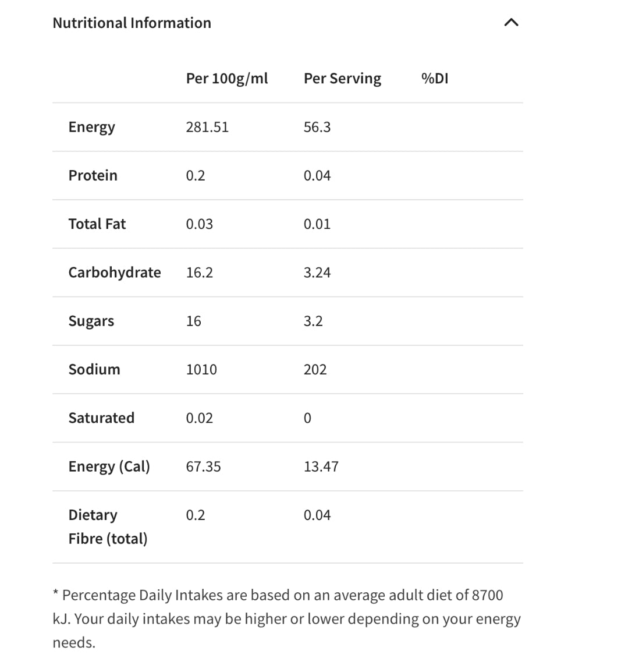Click the 1010 sodium value
This screenshot has width=639, height=672.
point(201,369)
